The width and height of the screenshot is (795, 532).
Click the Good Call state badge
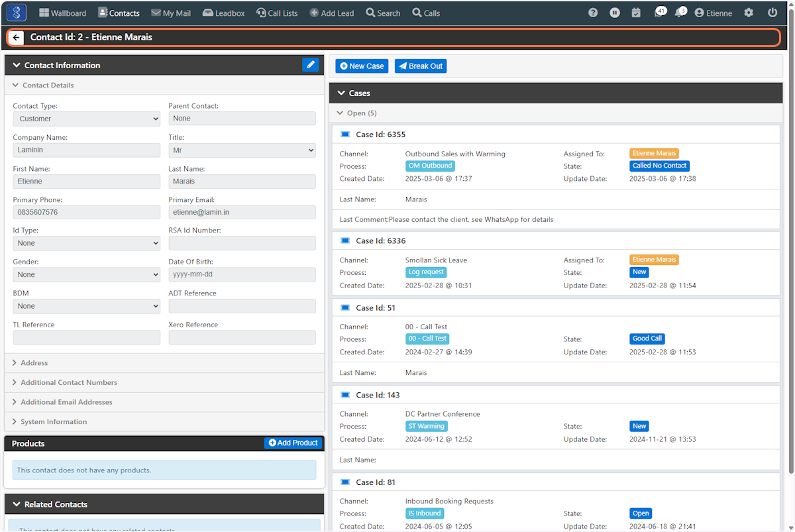point(647,339)
